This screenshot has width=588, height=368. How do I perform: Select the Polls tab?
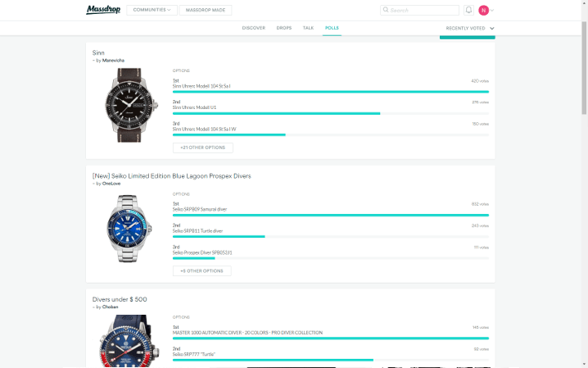(x=332, y=28)
